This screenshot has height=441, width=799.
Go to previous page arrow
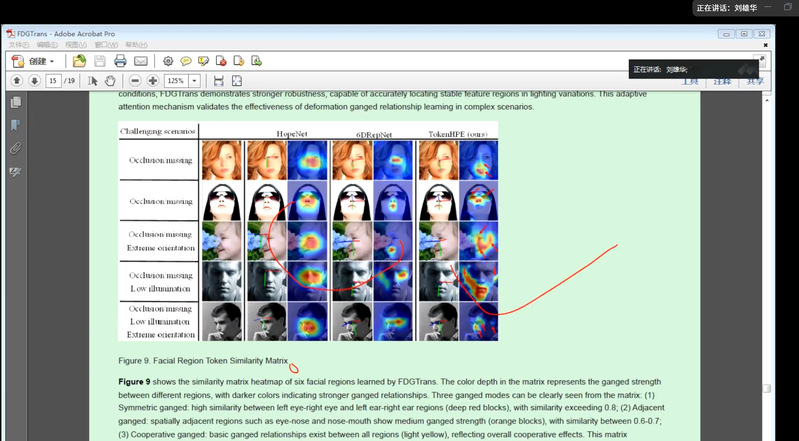point(16,80)
